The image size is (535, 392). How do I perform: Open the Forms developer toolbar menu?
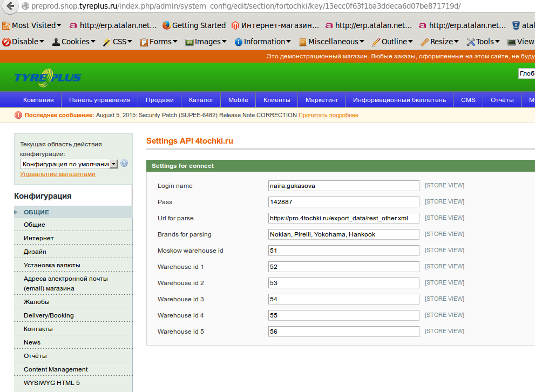pyautogui.click(x=159, y=42)
